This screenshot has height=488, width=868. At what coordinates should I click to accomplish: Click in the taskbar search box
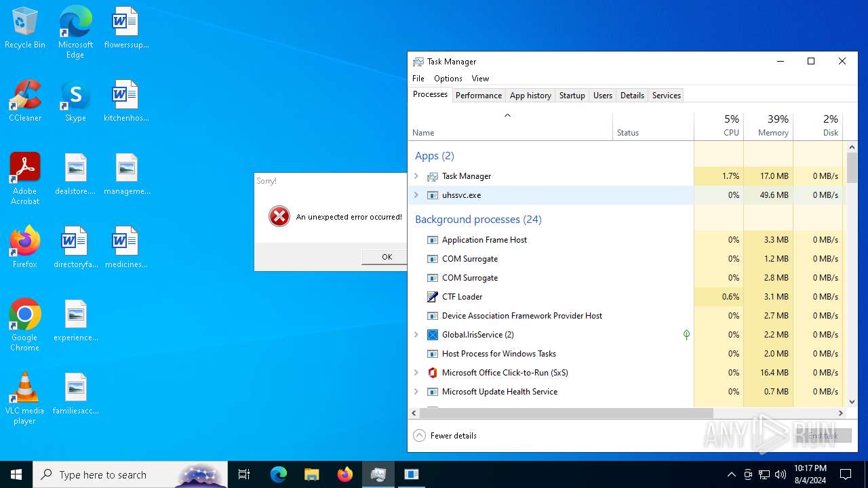[x=130, y=474]
